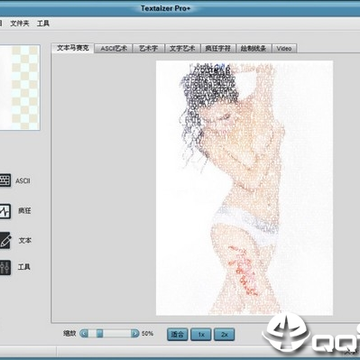Open the ASCII tool icon in sidebar
The height and width of the screenshot is (360, 360).
[x=5, y=181]
